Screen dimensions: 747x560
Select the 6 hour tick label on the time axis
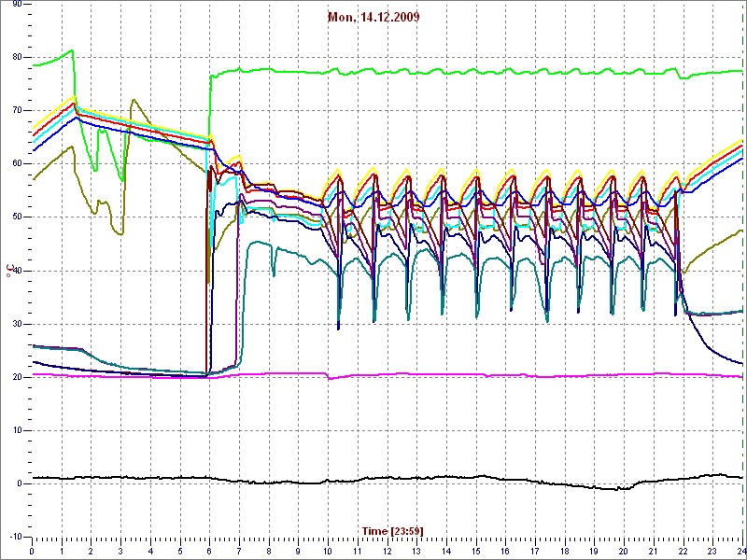tap(209, 551)
